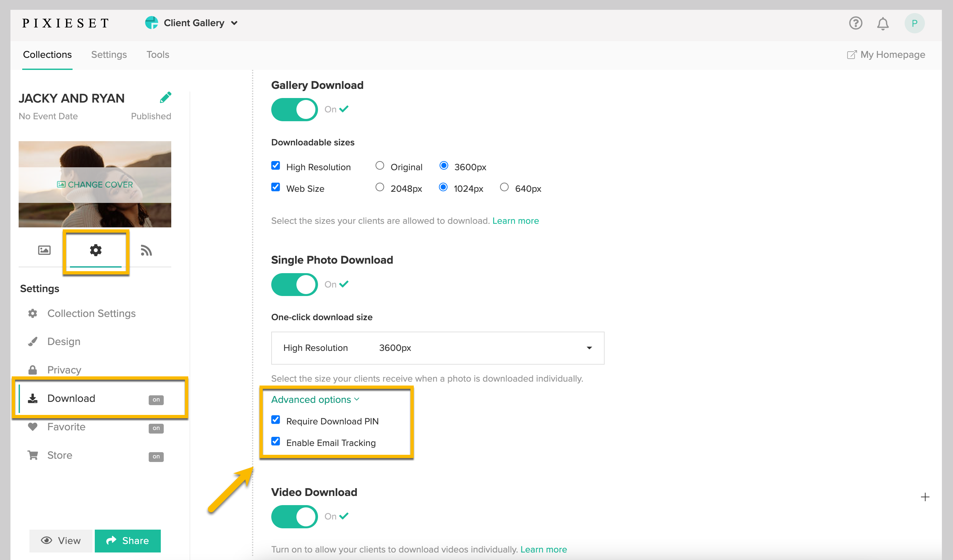Click the Download 'on' status badge
953x560 pixels.
coord(156,400)
